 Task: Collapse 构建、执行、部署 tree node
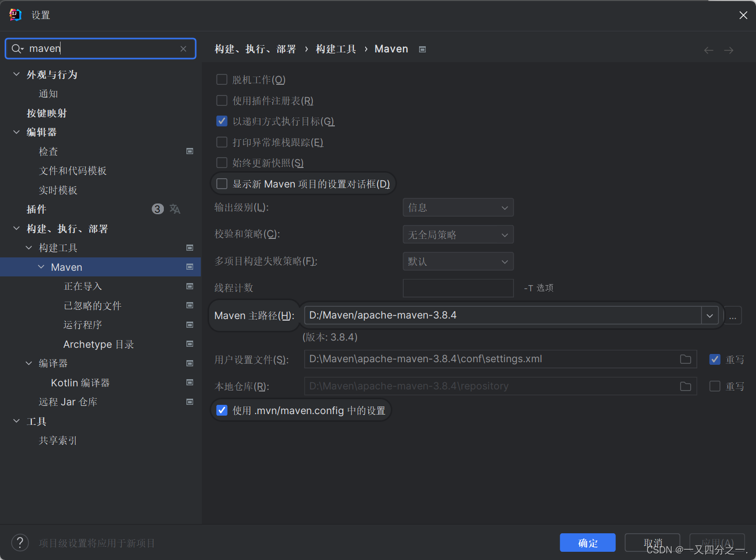pyautogui.click(x=16, y=228)
